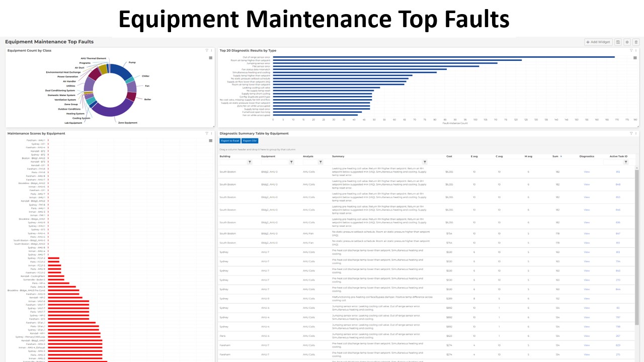Viewport: 644px width, 362px height.
Task: Click the Fan segment of donut chart
Action: pyautogui.click(x=131, y=86)
